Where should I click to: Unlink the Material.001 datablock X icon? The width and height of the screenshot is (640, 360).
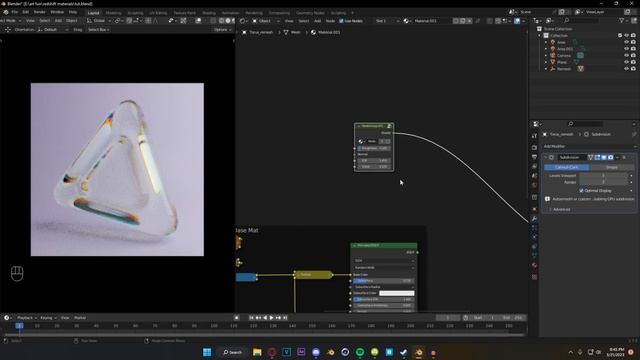click(470, 21)
